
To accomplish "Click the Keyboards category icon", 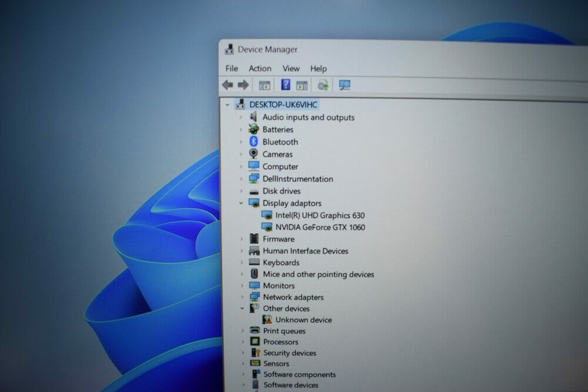I will click(254, 262).
